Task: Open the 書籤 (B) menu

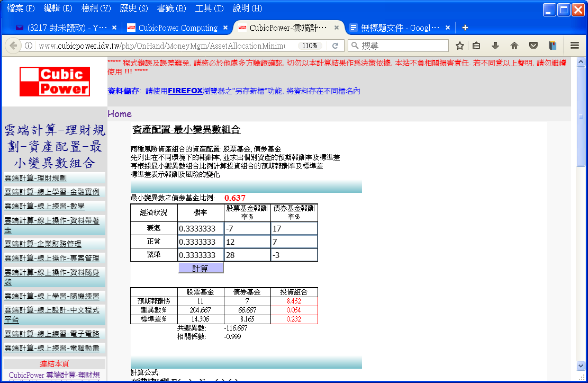Action: (171, 8)
